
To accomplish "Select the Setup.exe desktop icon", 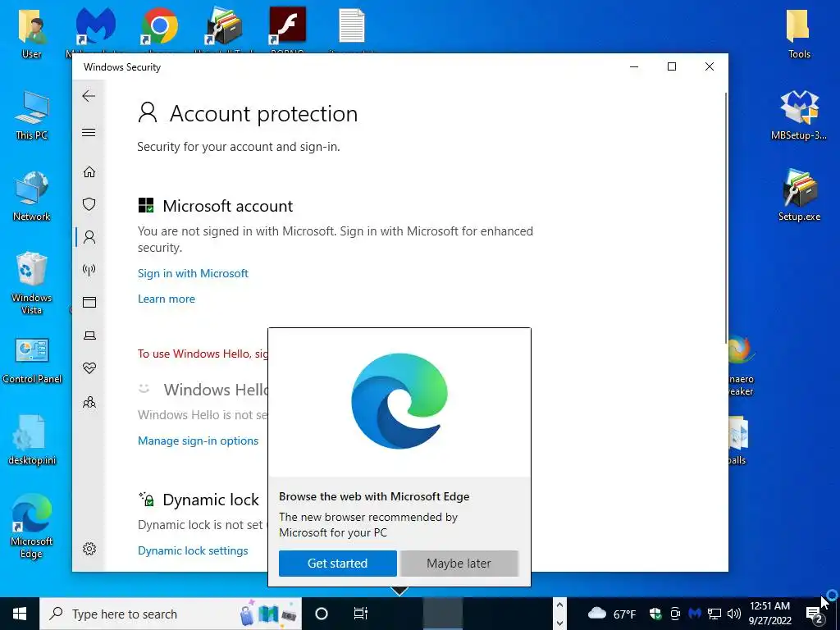I will coord(799,196).
